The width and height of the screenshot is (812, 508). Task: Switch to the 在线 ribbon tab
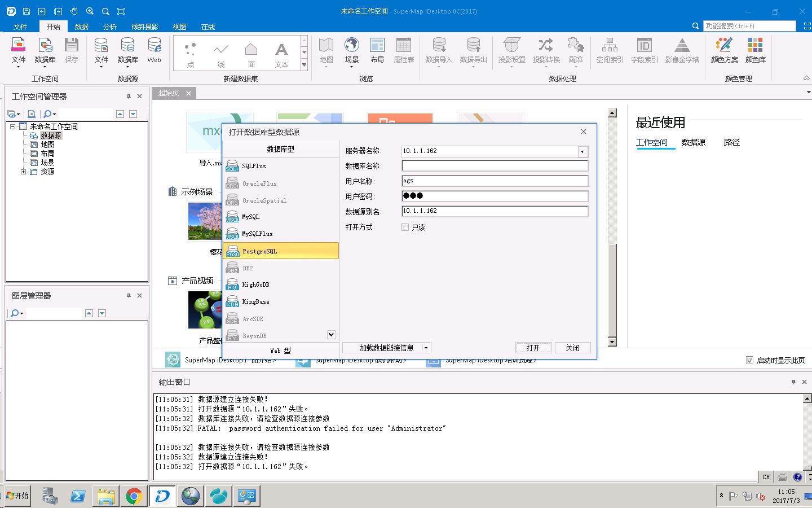[208, 27]
